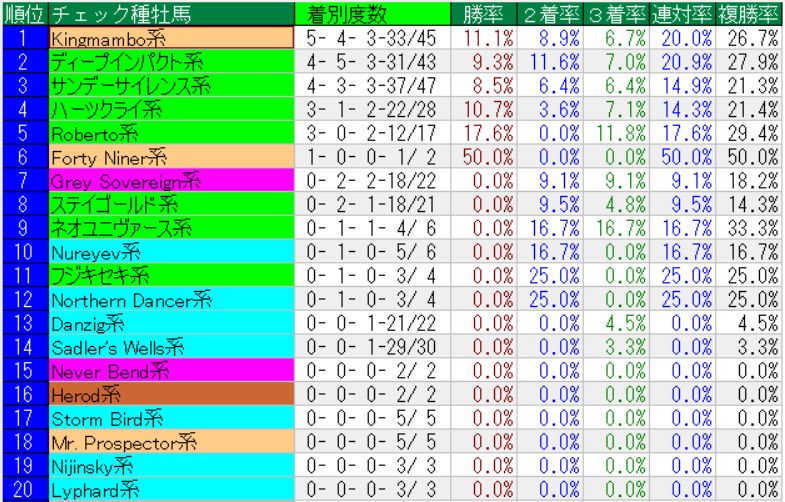Click the Mr. Prospector系 cell
The width and height of the screenshot is (785, 502).
(x=171, y=442)
